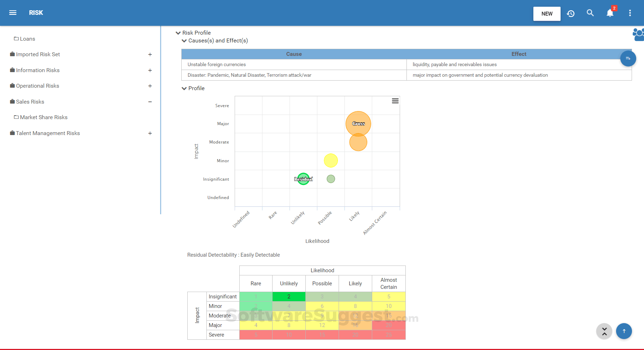Click the green heat map cell valued 2
The width and height of the screenshot is (644, 350).
point(289,297)
